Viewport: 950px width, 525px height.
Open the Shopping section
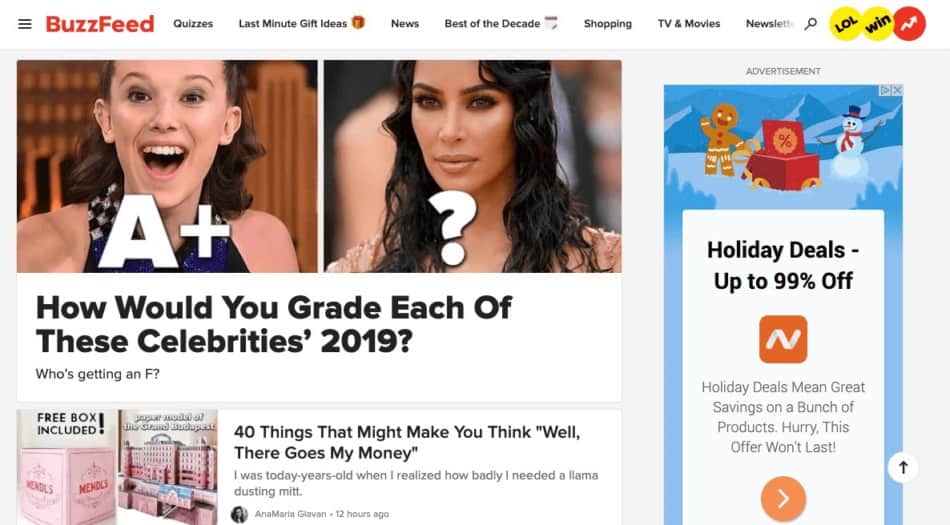pos(608,24)
